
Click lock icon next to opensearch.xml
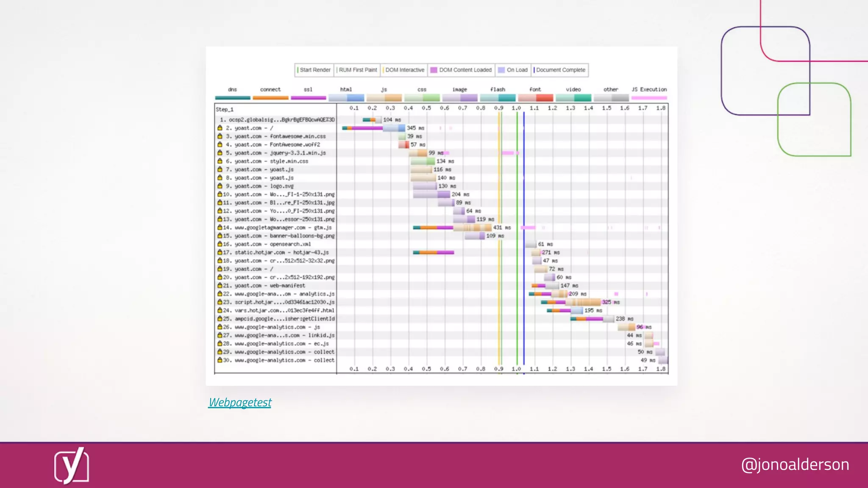[x=220, y=244]
